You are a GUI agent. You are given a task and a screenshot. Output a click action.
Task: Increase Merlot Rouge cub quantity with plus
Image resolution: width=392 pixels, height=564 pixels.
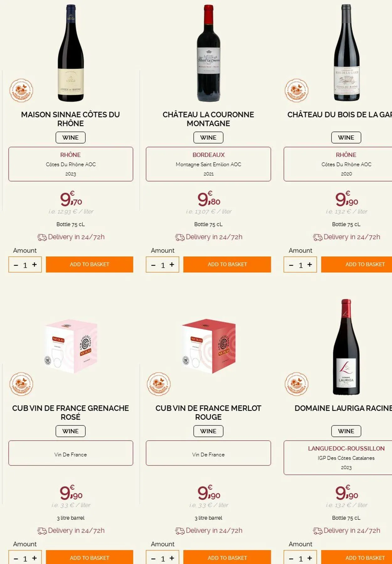tap(172, 558)
